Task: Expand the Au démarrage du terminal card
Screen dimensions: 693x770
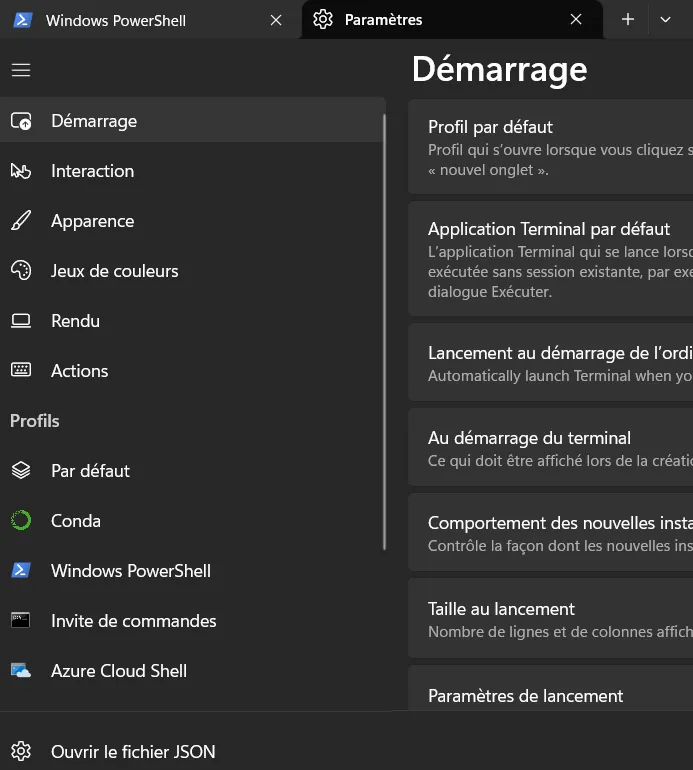Action: click(x=551, y=447)
